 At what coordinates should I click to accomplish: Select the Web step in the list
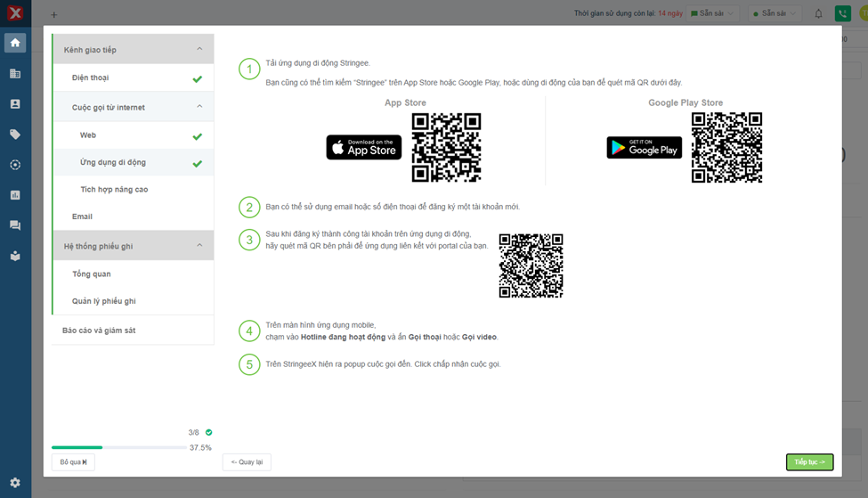[88, 135]
